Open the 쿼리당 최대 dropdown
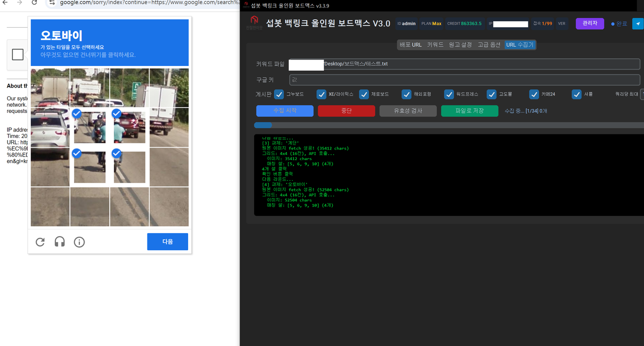 coord(642,94)
